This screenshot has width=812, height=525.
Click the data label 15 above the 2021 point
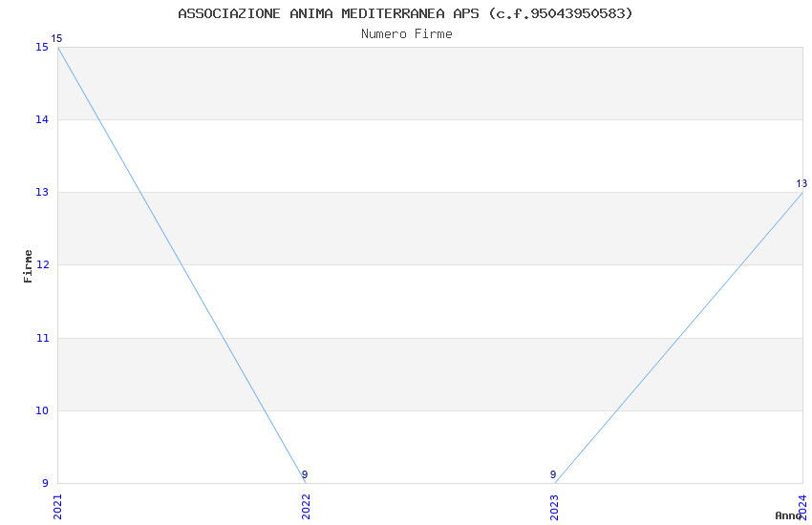56,38
